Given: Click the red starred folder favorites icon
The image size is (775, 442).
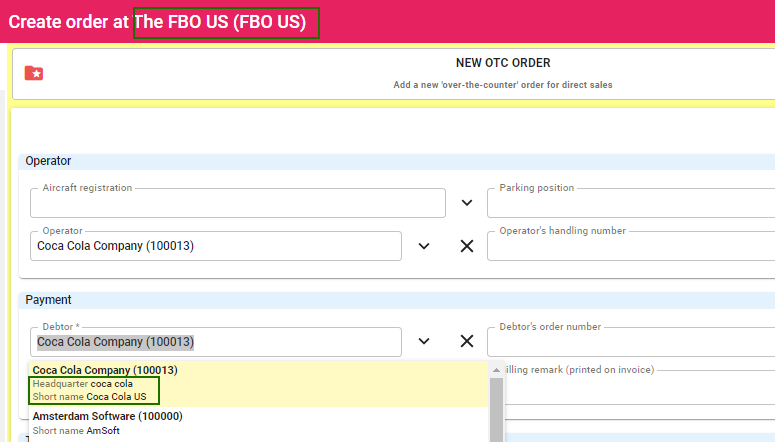Looking at the screenshot, I should 34,73.
